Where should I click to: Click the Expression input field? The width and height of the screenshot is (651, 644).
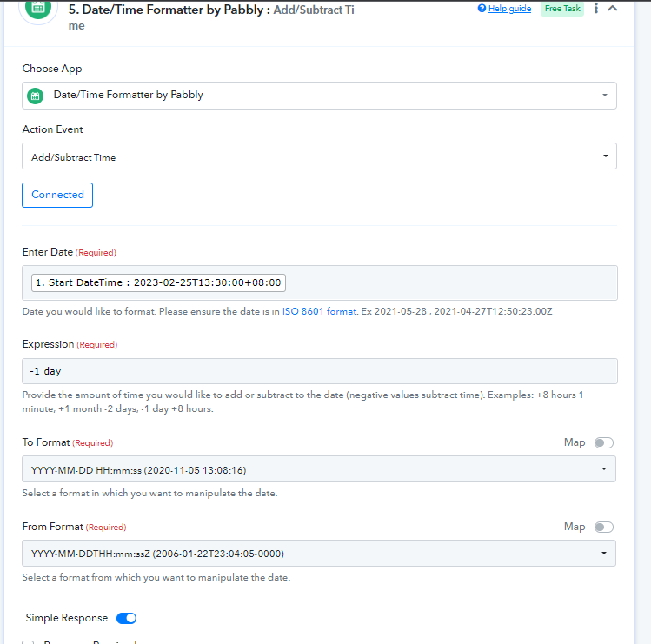click(319, 371)
